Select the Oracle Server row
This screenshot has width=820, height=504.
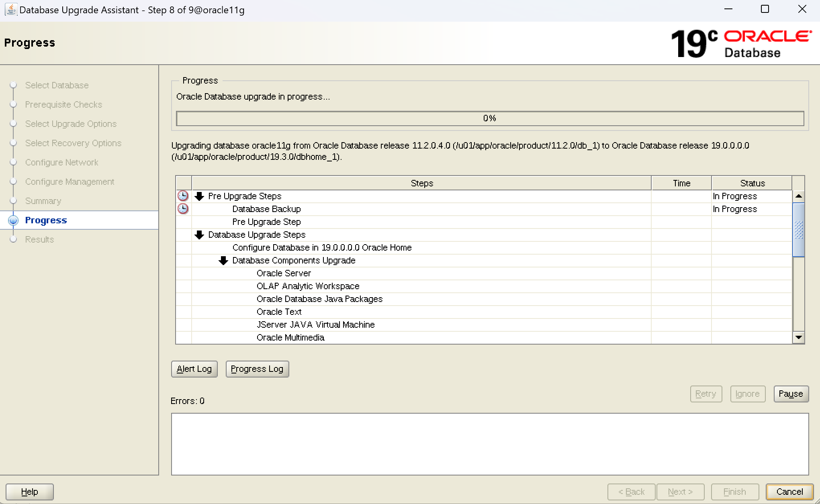click(x=284, y=273)
